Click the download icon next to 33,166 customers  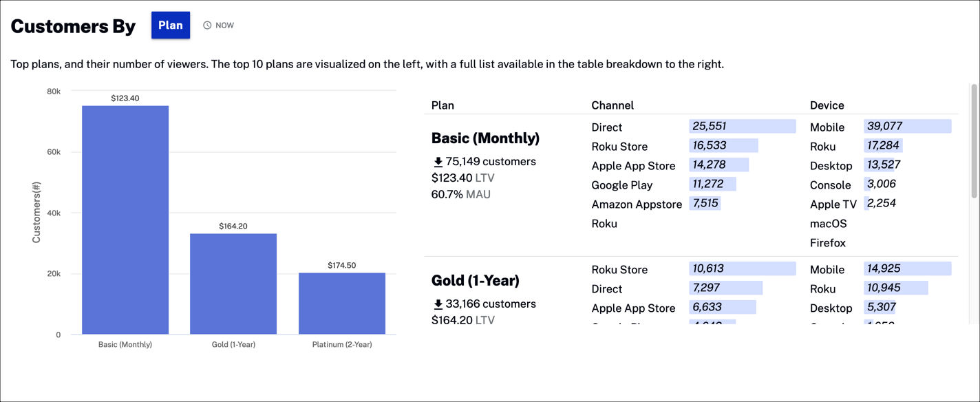coord(437,304)
